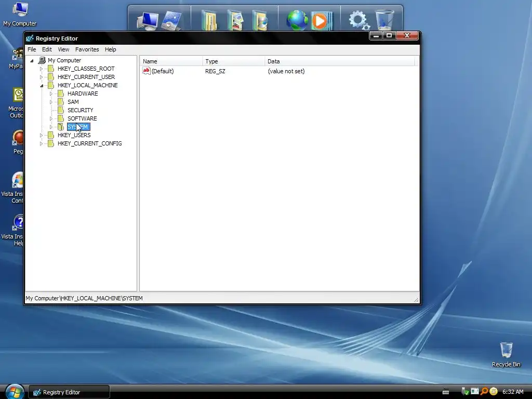Maximize the Registry Editor window
The image size is (532, 399).
coord(389,36)
